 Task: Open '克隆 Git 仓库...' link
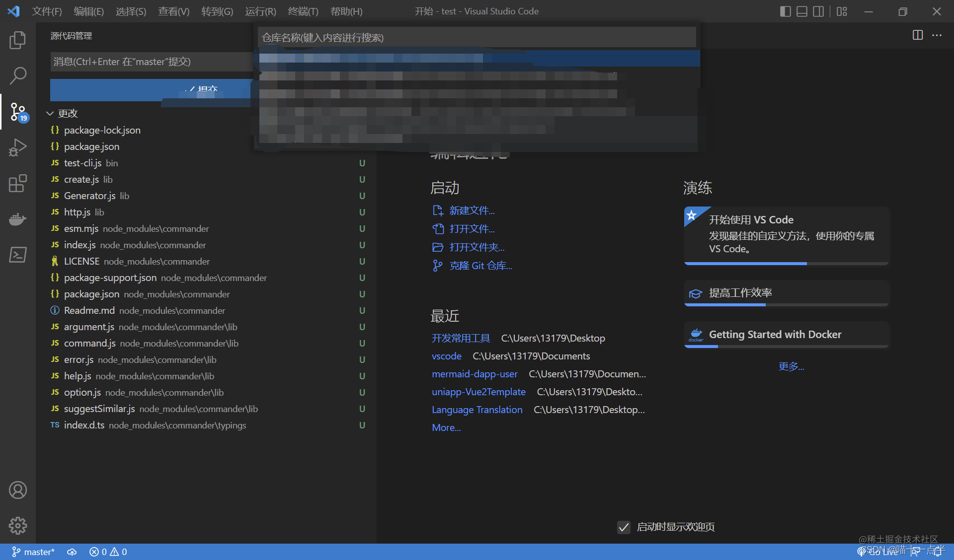tap(481, 265)
